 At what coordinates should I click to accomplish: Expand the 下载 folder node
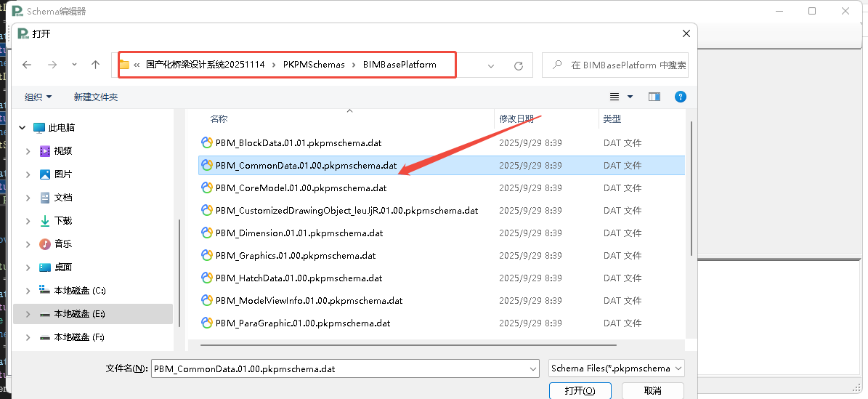pos(28,220)
